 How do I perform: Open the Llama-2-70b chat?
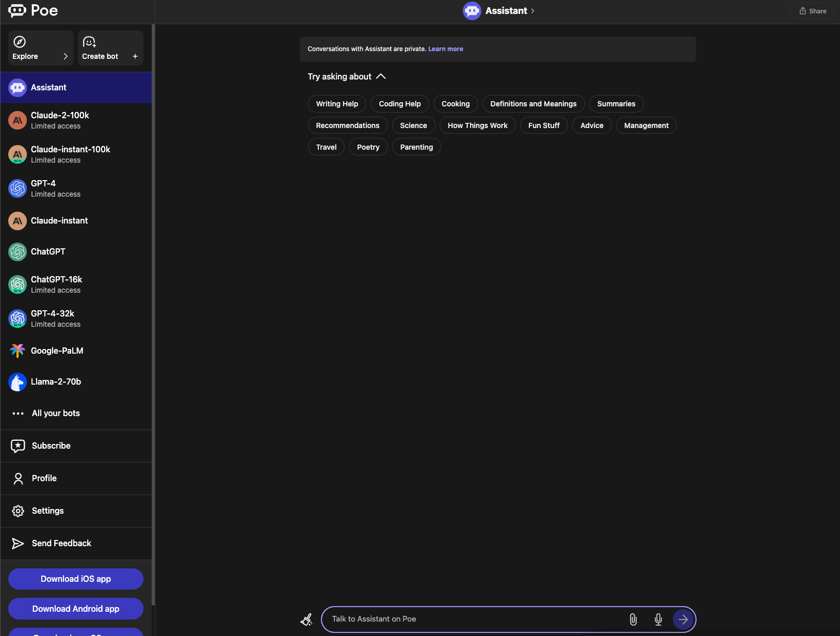pyautogui.click(x=76, y=382)
